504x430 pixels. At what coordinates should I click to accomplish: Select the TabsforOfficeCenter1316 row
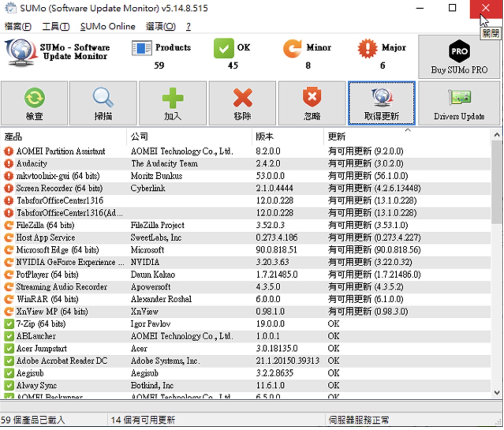click(x=246, y=201)
